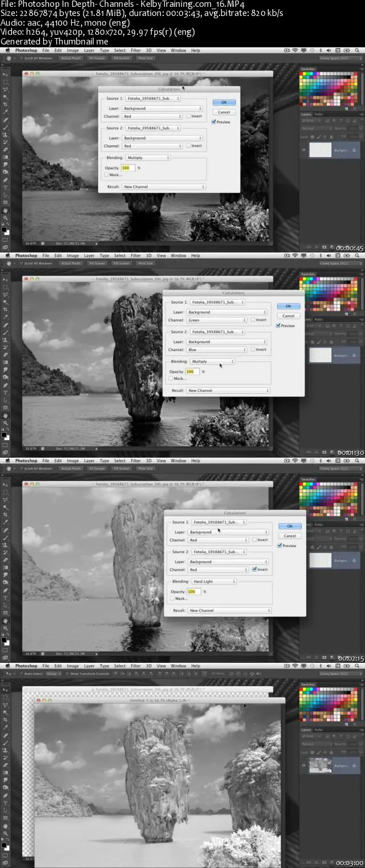
Task: Open the Source 2 file dropdown at 00:02:15
Action: (x=218, y=552)
